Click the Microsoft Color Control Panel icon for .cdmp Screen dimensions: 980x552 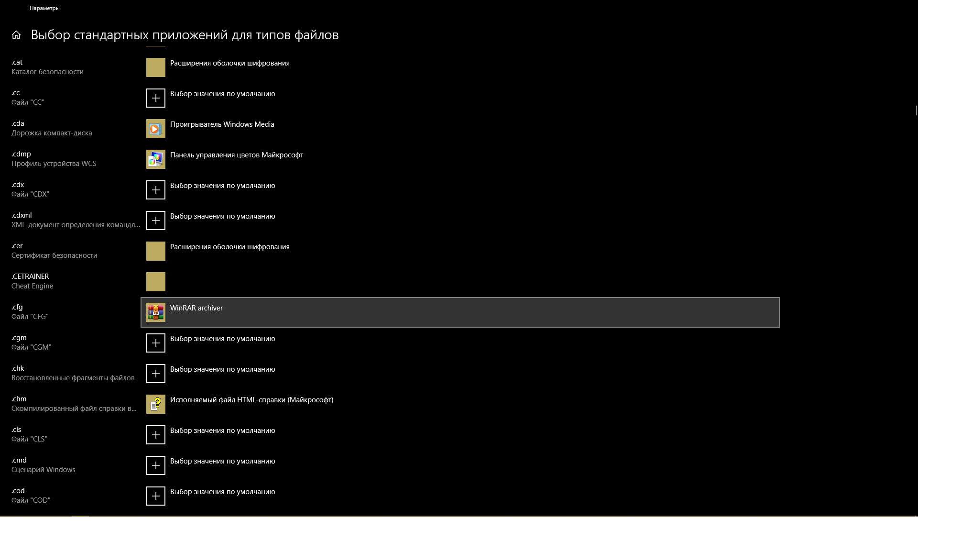pyautogui.click(x=155, y=159)
